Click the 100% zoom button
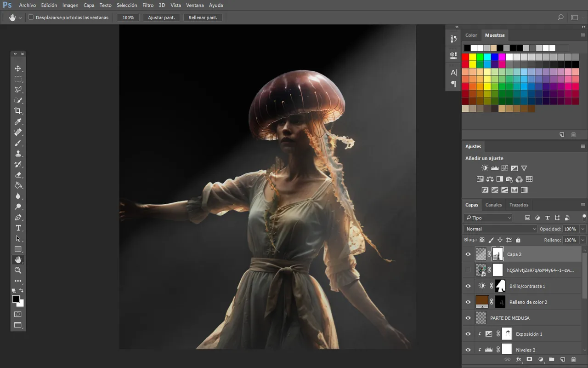 pyautogui.click(x=129, y=17)
